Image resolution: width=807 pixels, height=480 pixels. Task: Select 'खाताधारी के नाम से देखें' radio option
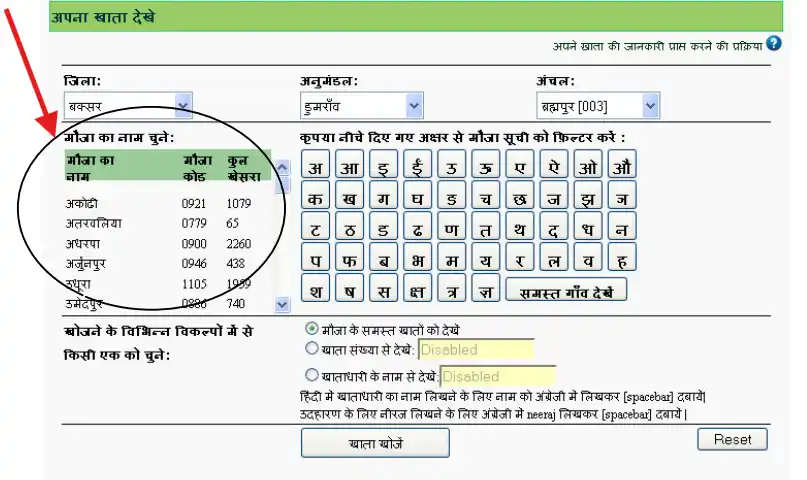click(311, 376)
